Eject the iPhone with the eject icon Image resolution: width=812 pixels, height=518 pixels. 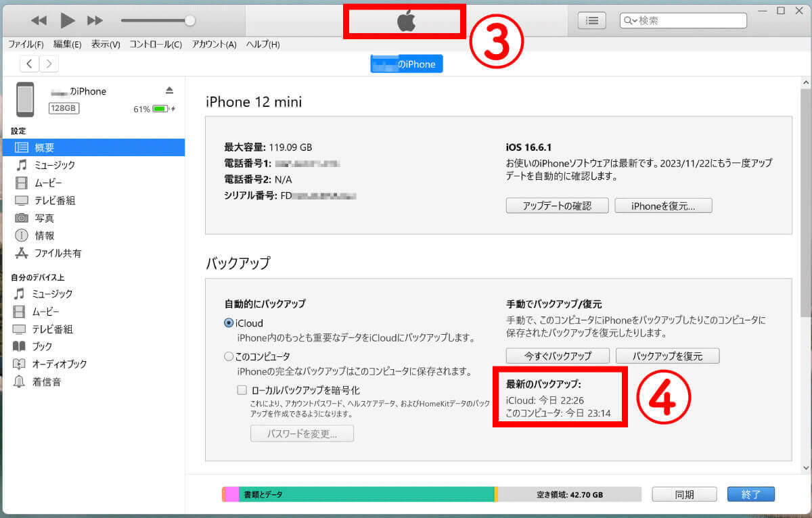pos(169,91)
